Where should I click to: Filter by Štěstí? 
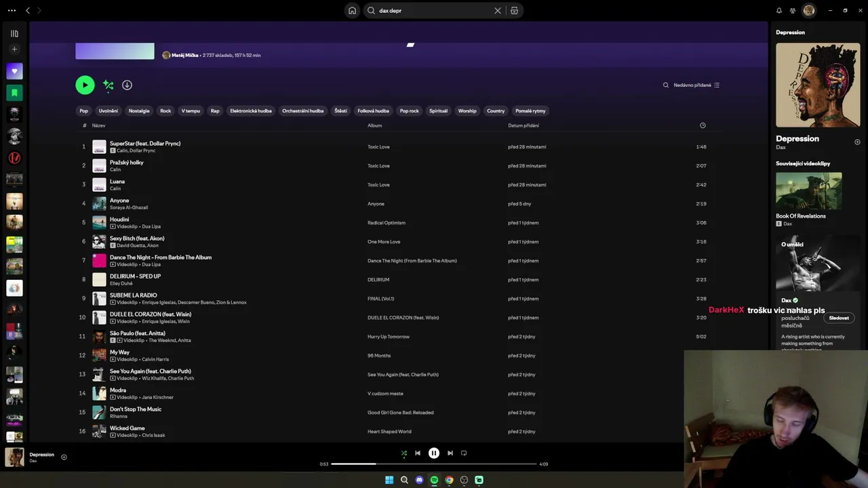340,111
